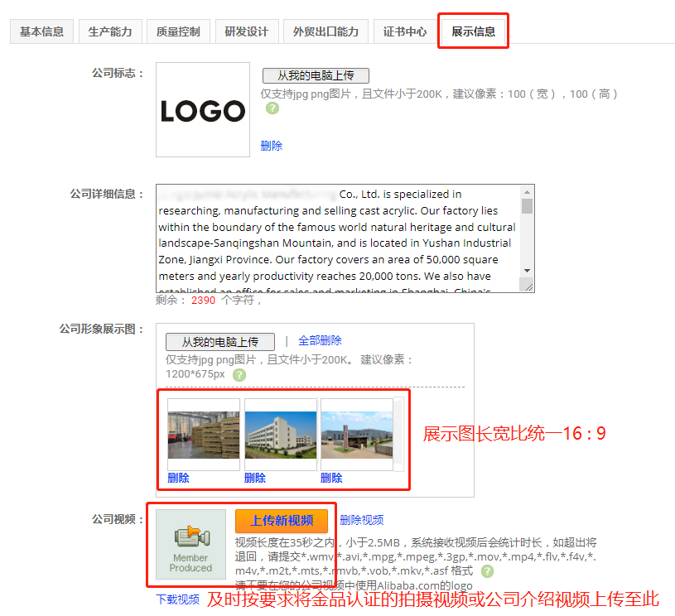Viewport: 675px width, 616px height.
Task: Click the Member Produced video camera icon
Action: click(190, 544)
